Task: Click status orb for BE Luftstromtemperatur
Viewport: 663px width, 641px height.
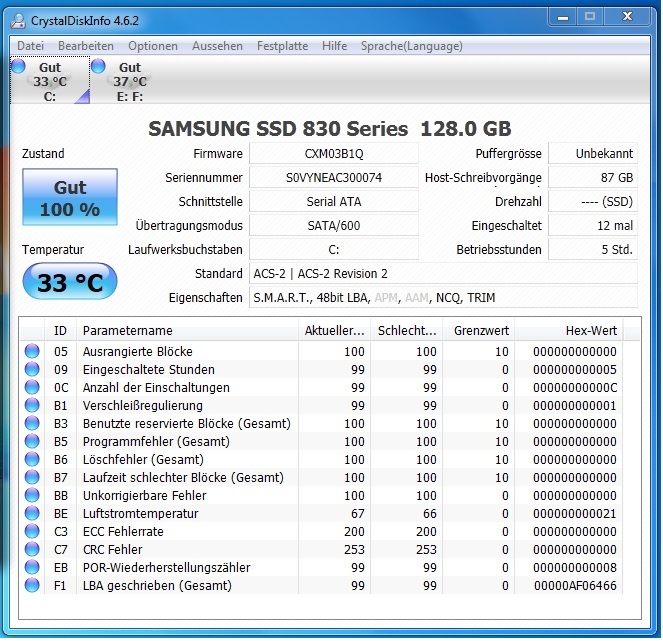Action: [x=32, y=513]
